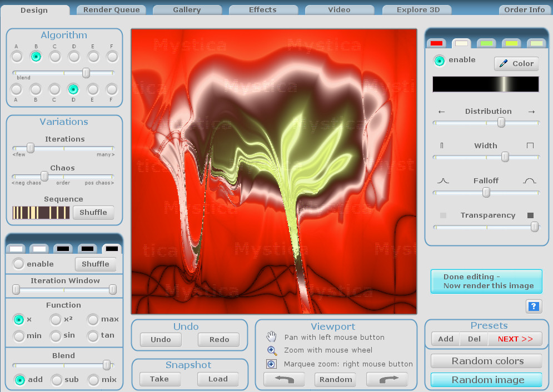
Task: Click the marquee zoom icon in Viewport
Action: [271, 364]
